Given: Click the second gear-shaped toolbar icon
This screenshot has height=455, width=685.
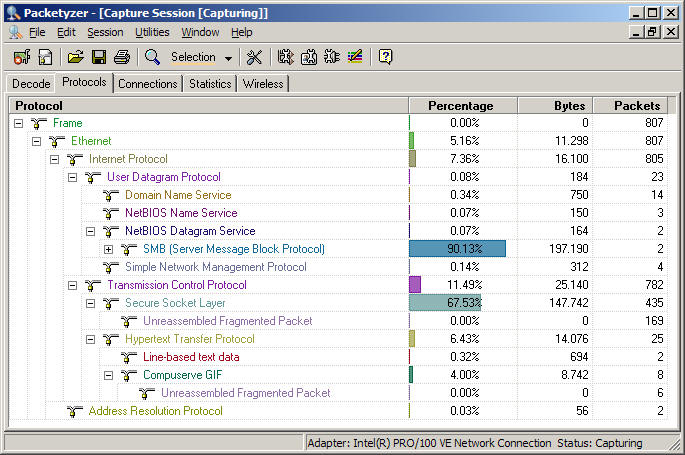Looking at the screenshot, I should 309,57.
